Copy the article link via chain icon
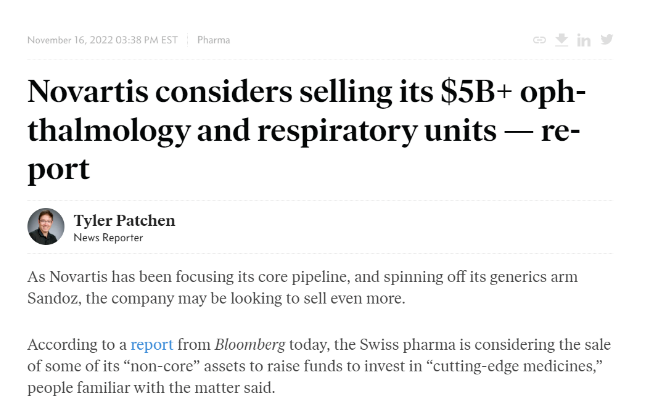 pos(539,40)
